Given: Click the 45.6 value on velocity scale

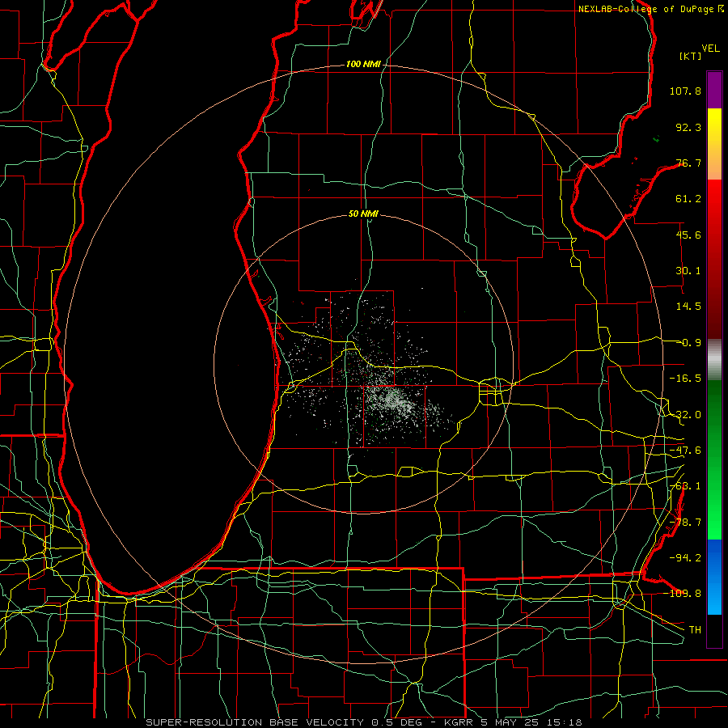Looking at the screenshot, I should pyautogui.click(x=688, y=235).
